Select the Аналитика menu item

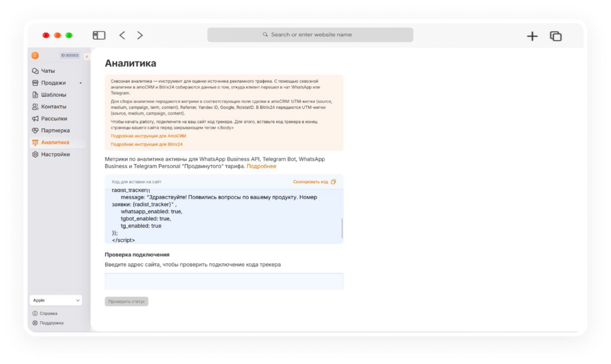(57, 143)
